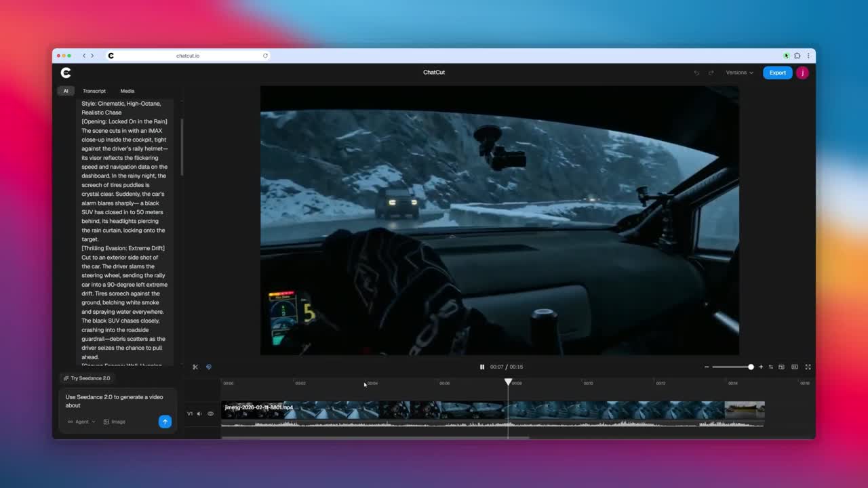This screenshot has width=868, height=488.
Task: Enter fullscreen preview mode
Action: tap(808, 367)
